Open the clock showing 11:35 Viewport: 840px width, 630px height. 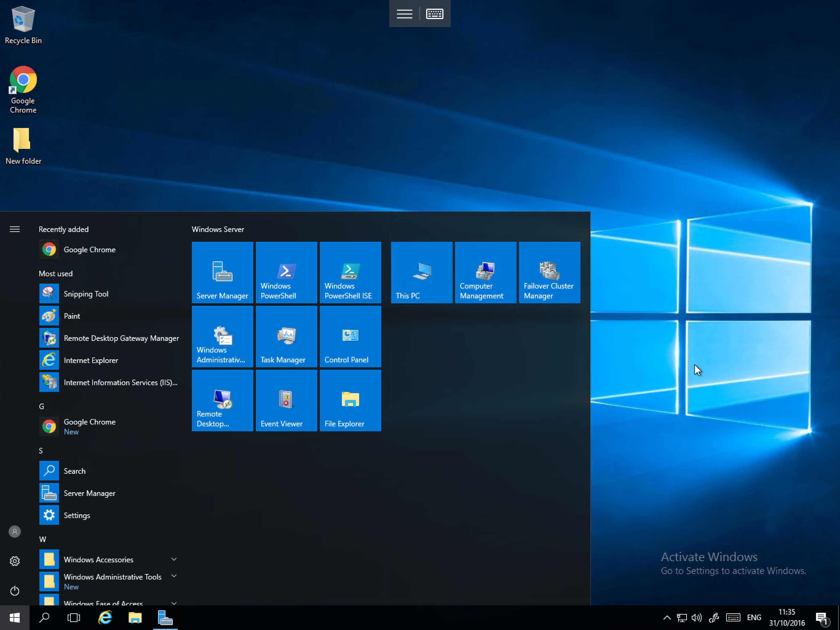(x=787, y=617)
